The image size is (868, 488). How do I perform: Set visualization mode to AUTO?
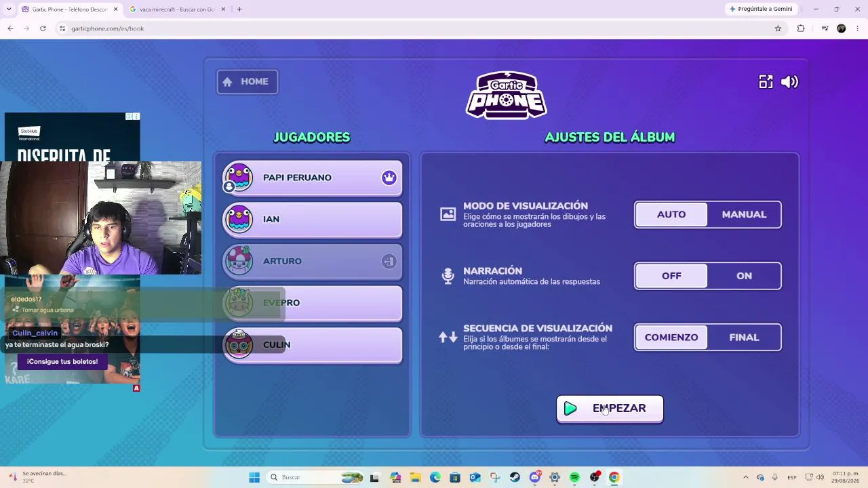671,214
